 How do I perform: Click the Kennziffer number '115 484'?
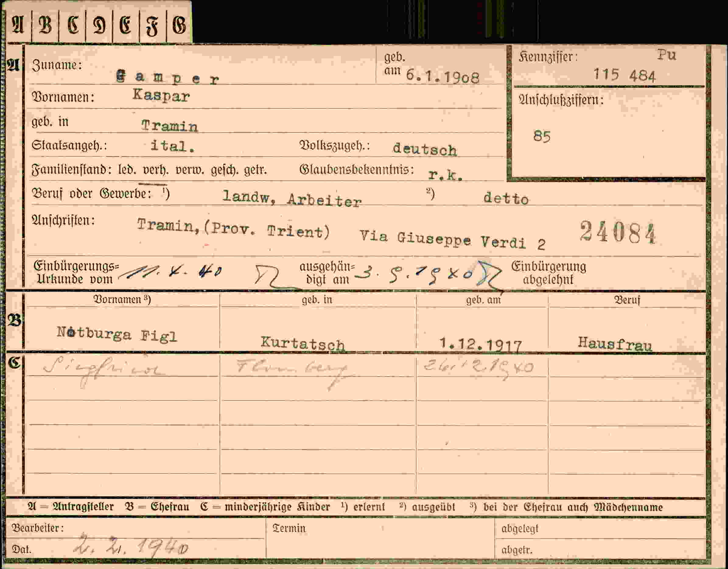[x=624, y=75]
